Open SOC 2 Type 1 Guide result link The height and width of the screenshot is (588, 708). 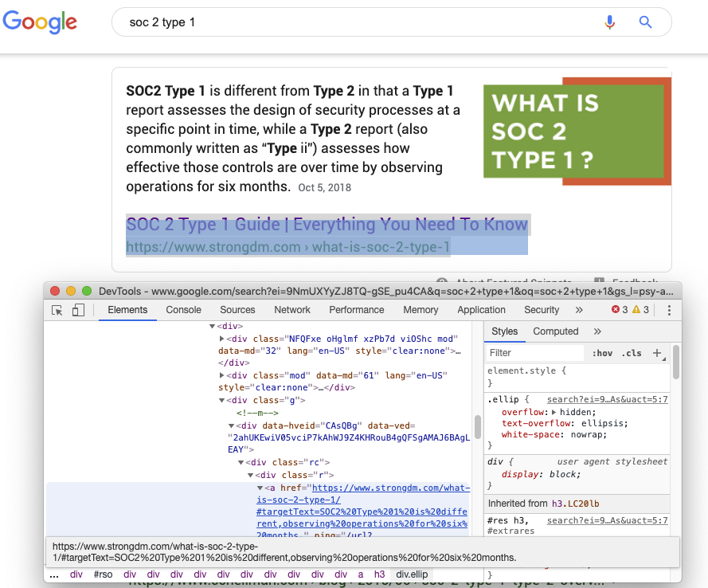[x=327, y=225]
